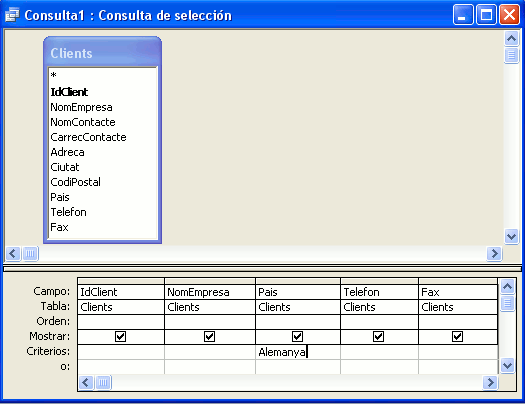
Task: Select NomContacte in the Clients field list
Action: 83,122
